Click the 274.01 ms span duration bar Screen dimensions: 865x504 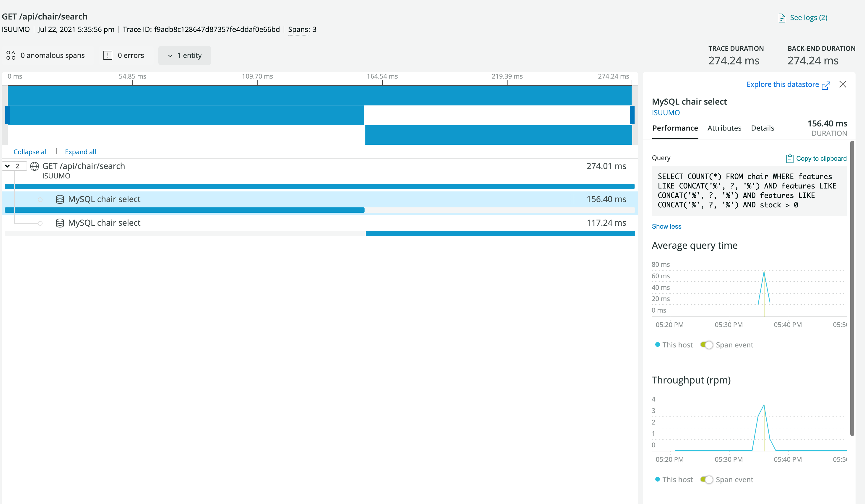[320, 186]
